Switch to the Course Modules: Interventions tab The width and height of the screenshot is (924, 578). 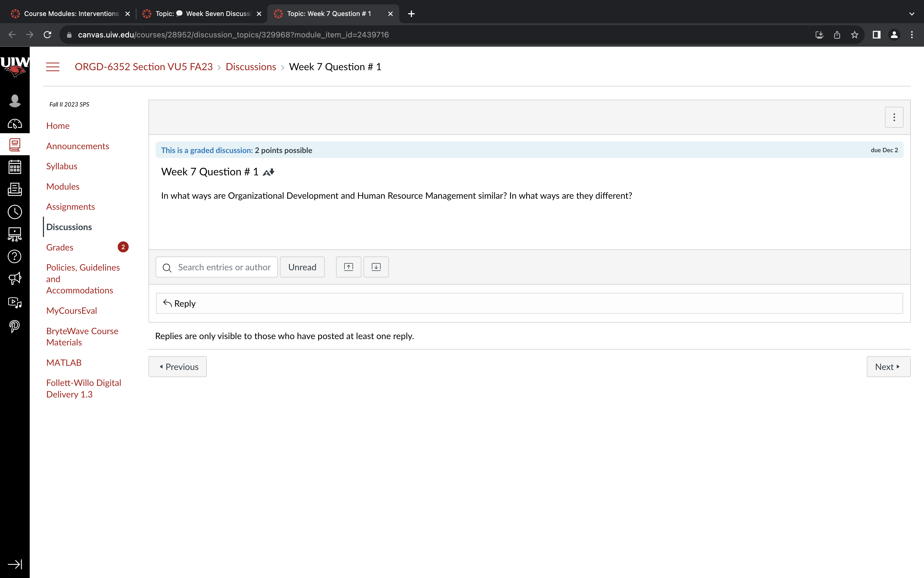pyautogui.click(x=71, y=14)
